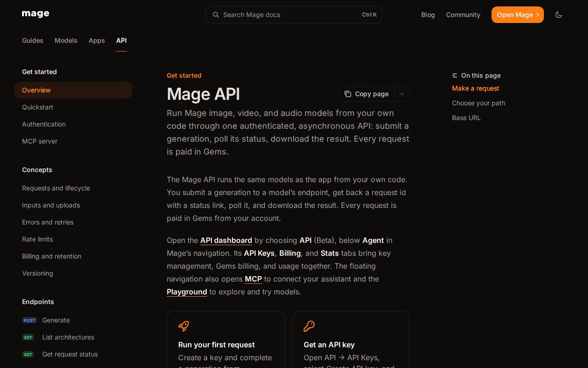Jump to Make a request section
Screen dimensions: 588x368
[475, 88]
